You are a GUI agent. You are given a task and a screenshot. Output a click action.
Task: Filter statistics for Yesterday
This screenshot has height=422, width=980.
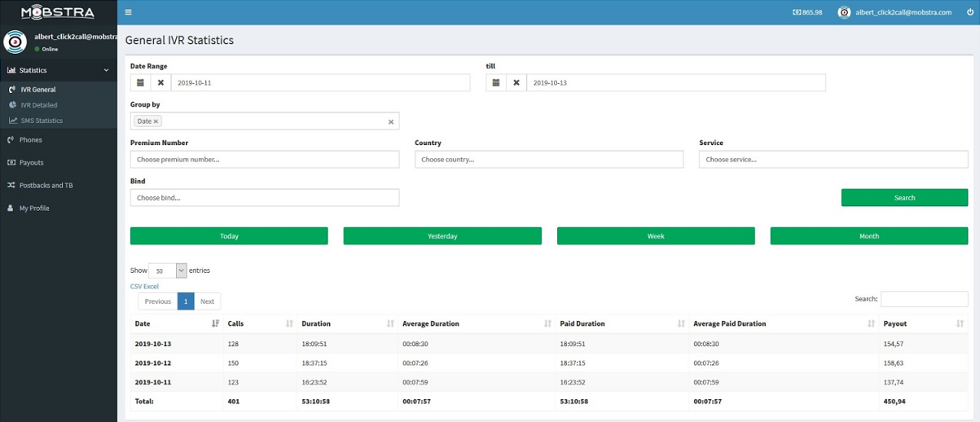[x=442, y=235]
